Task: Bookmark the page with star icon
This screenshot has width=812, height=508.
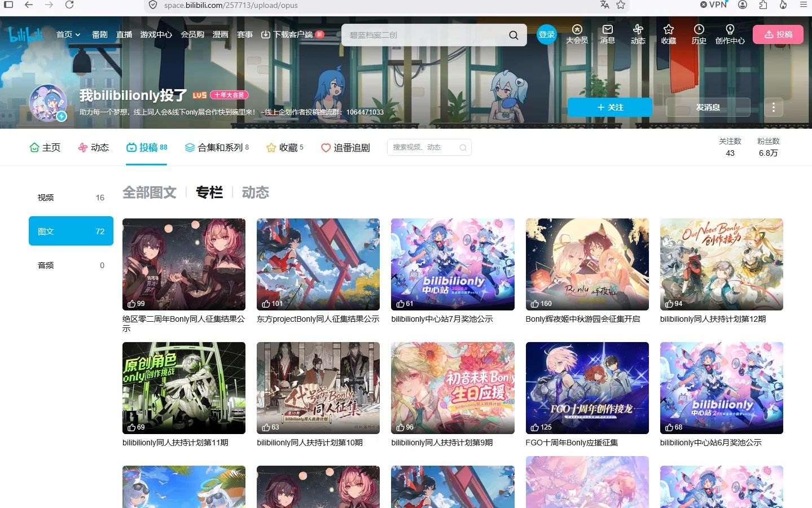Action: (x=621, y=5)
